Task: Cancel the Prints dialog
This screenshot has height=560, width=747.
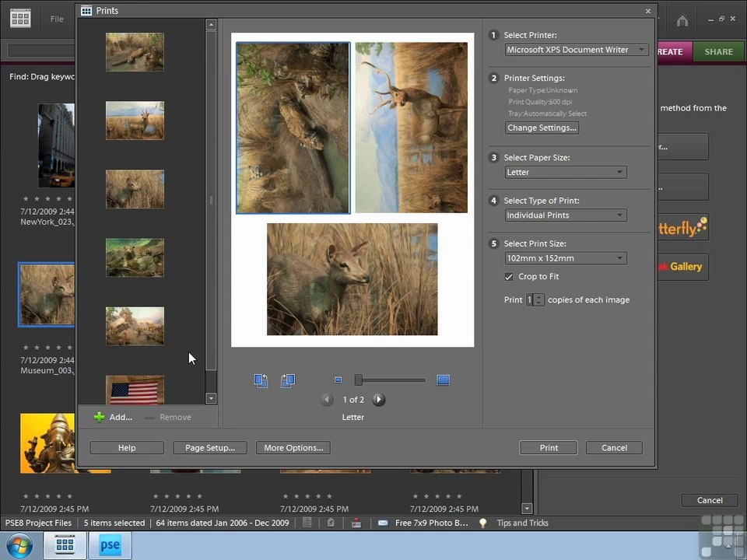Action: coord(614,448)
